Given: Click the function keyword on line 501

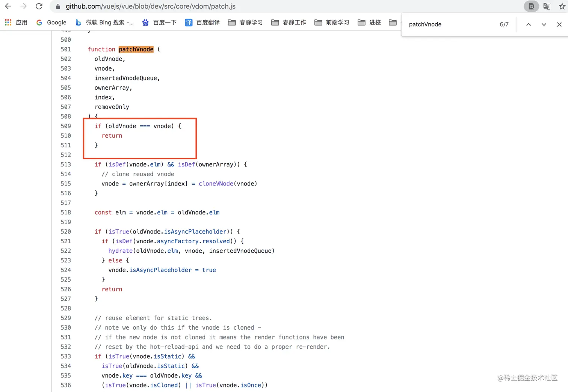Looking at the screenshot, I should coord(101,49).
